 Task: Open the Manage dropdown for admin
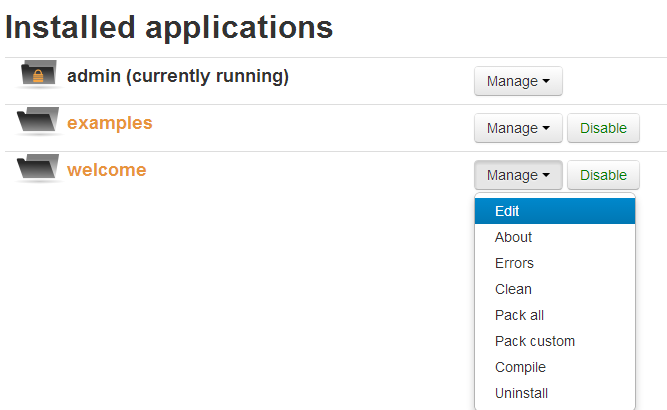click(x=518, y=81)
